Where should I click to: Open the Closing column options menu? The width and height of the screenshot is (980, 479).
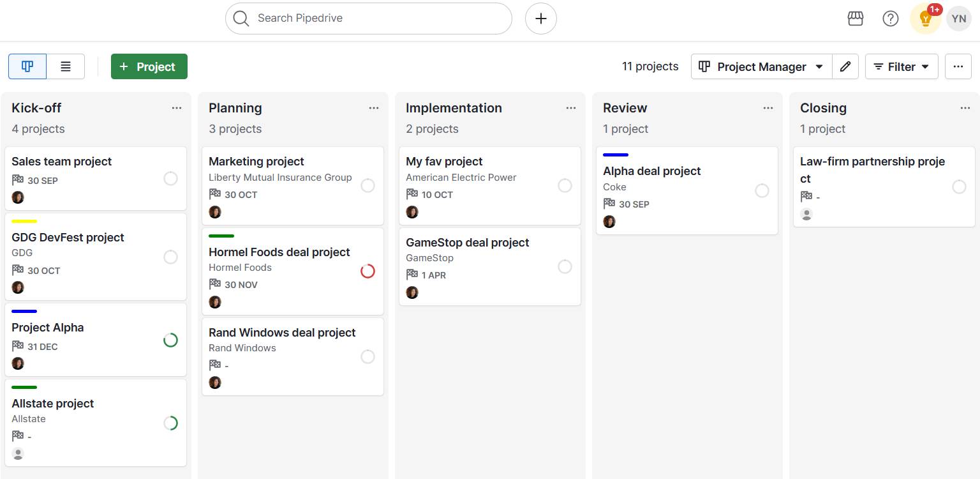[965, 108]
